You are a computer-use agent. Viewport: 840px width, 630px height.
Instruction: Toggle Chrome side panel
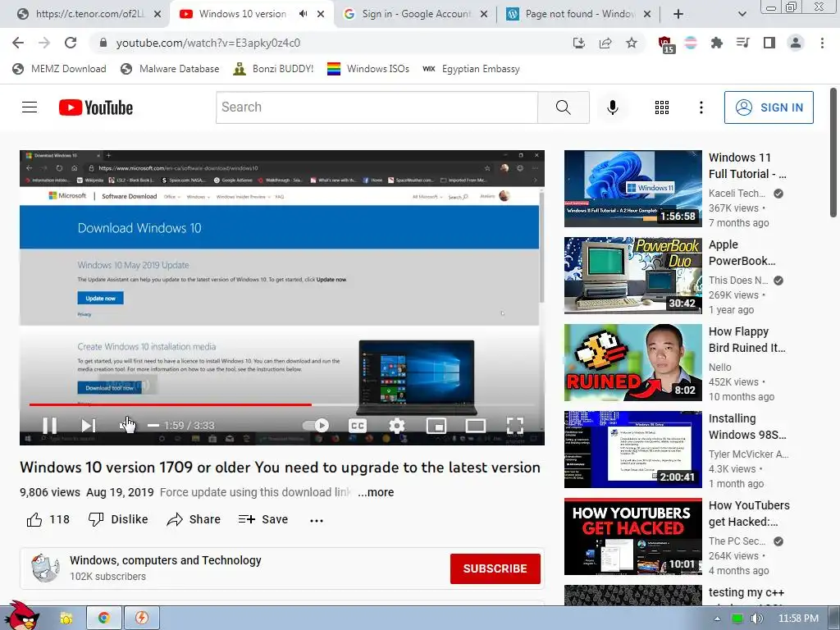[x=769, y=43]
